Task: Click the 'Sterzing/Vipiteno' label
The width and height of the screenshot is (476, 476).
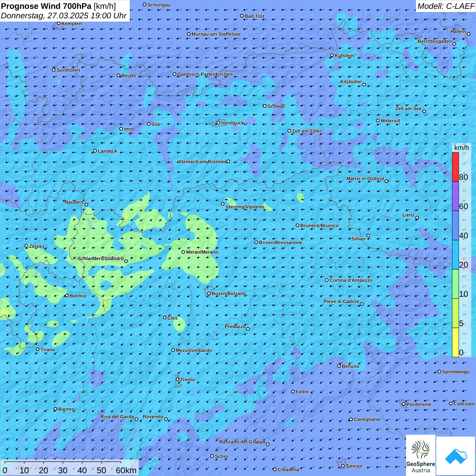Action: point(245,207)
